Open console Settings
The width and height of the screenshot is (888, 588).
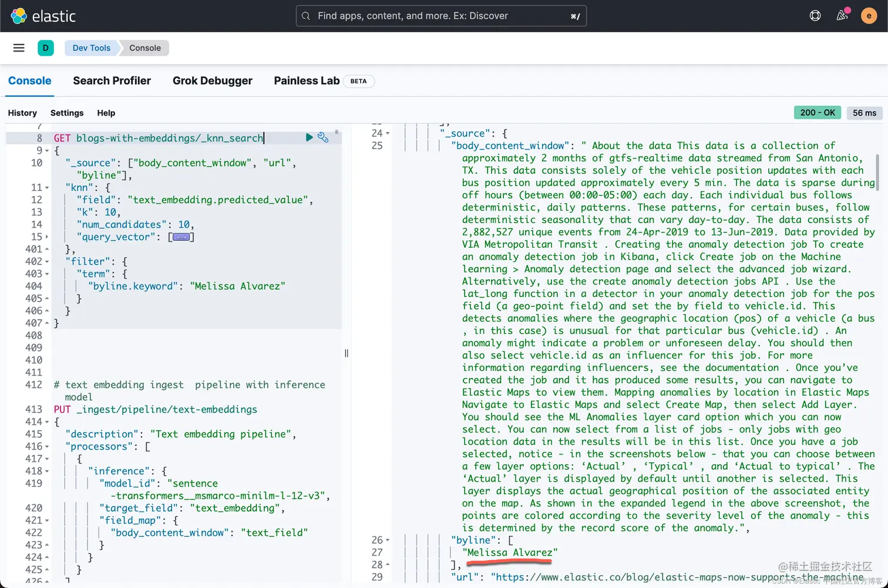click(x=67, y=113)
